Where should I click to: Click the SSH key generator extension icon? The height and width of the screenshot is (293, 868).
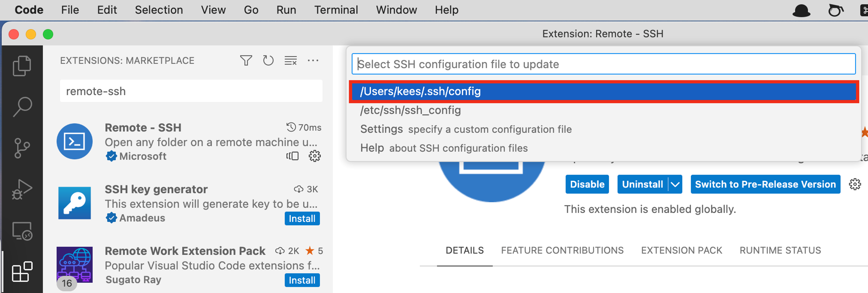point(74,203)
